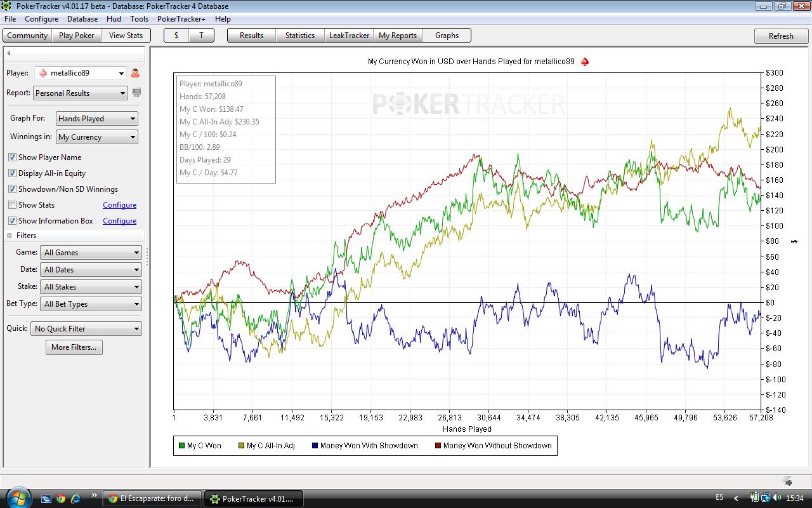The image size is (812, 508).
Task: Click the battery power tray icon
Action: pos(754,498)
